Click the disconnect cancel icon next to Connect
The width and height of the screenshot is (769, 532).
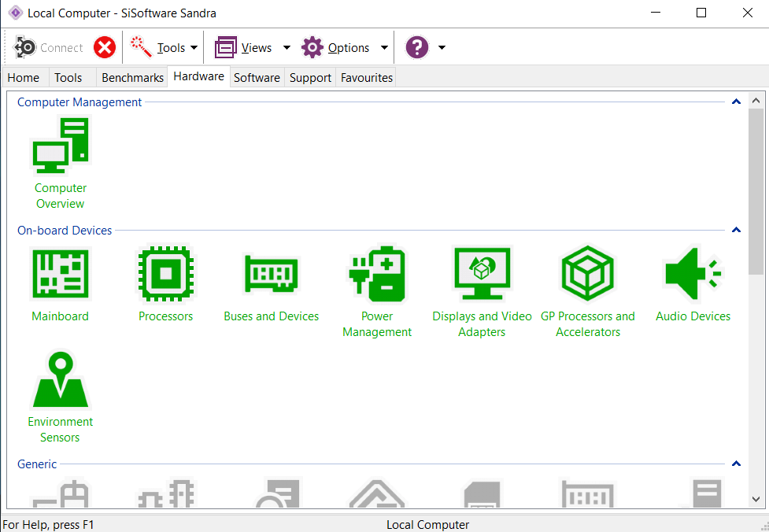(x=104, y=47)
